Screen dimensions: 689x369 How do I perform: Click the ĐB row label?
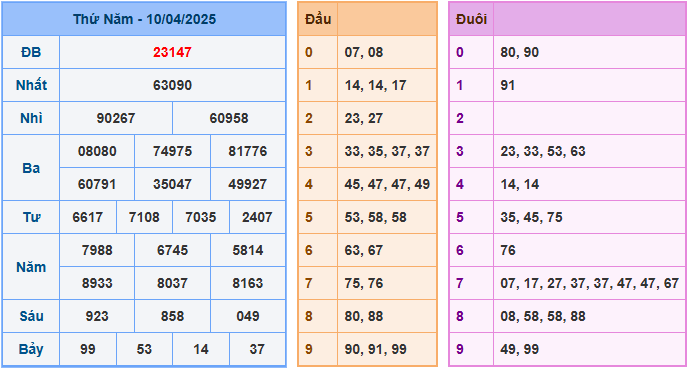pos(31,52)
